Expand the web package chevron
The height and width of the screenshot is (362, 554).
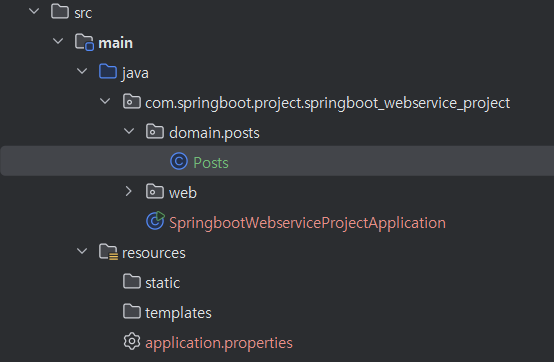[129, 191]
